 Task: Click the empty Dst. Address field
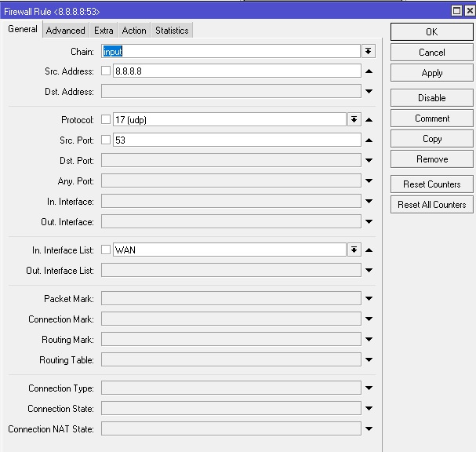(x=231, y=91)
